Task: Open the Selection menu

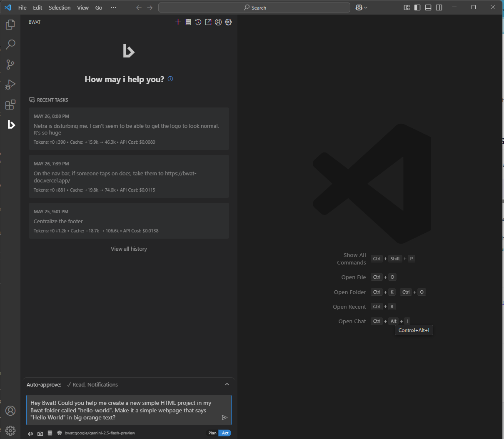Action: 60,7
